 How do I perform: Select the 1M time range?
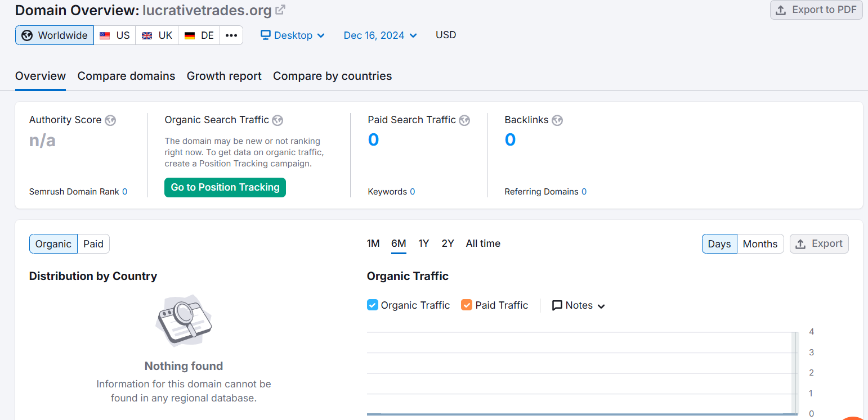click(x=373, y=243)
